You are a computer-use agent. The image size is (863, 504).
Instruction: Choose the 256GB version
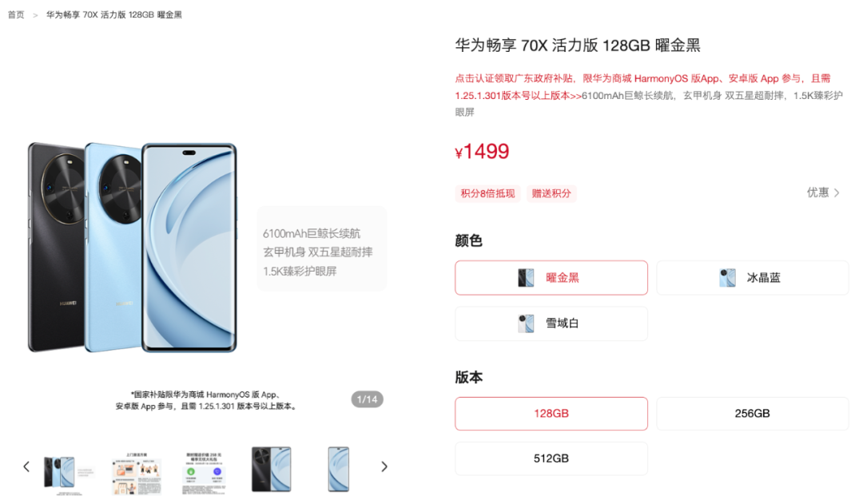(753, 414)
